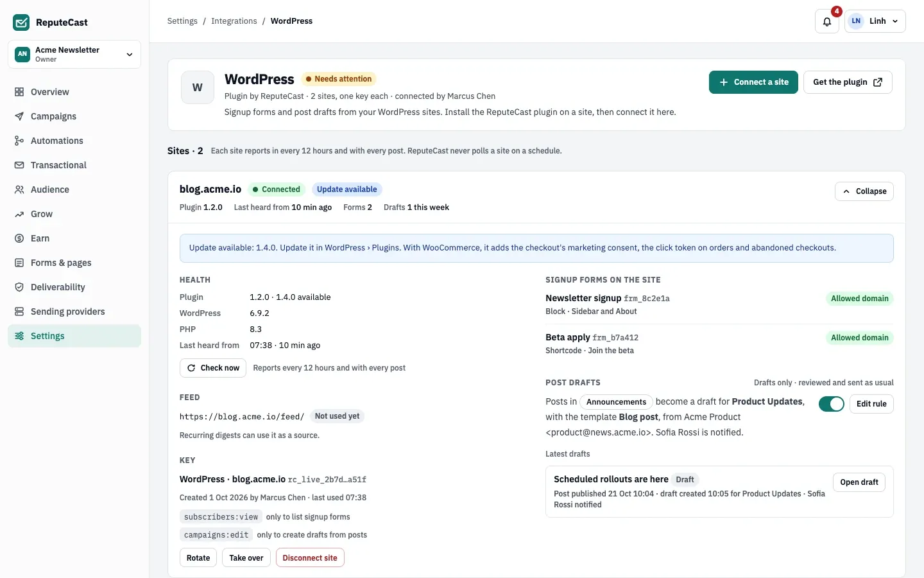Click the Beta apply form name
The width and height of the screenshot is (924, 578).
pos(568,337)
